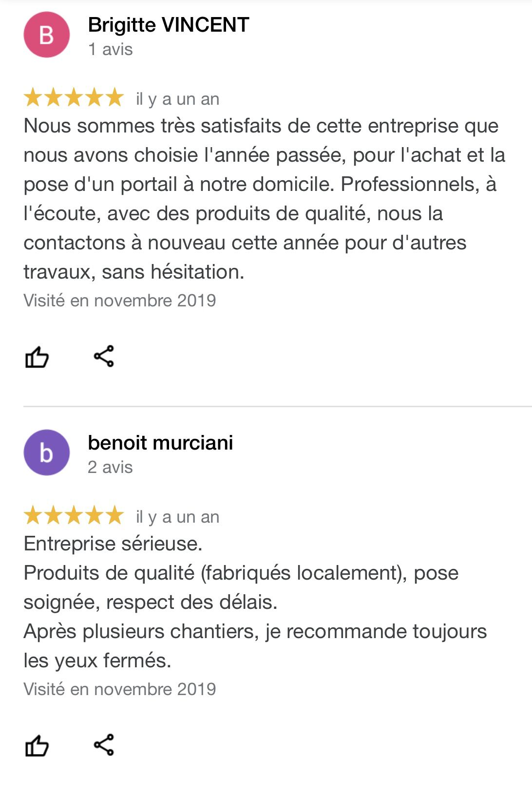Click "Visité en novembre 2019" under benoit's review
Screen dimensions: 532x792
click(x=120, y=689)
